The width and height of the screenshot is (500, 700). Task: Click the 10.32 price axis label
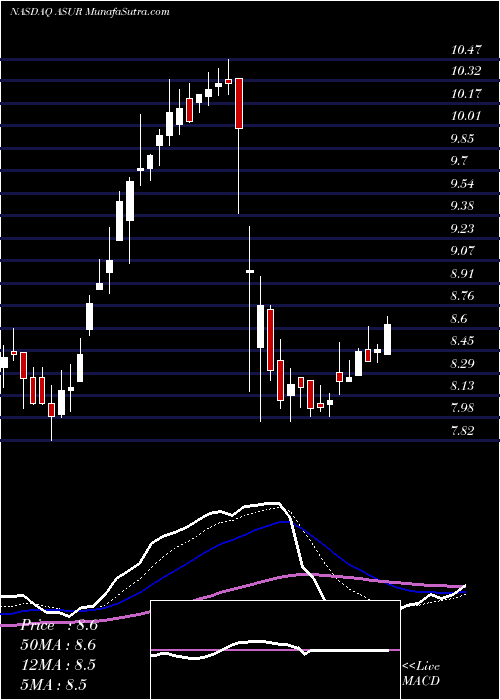(466, 71)
